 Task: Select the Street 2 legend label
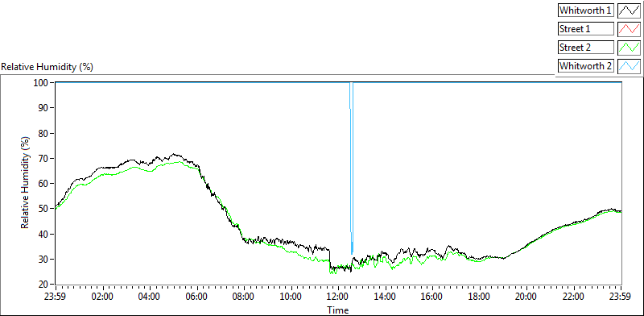pyautogui.click(x=586, y=48)
